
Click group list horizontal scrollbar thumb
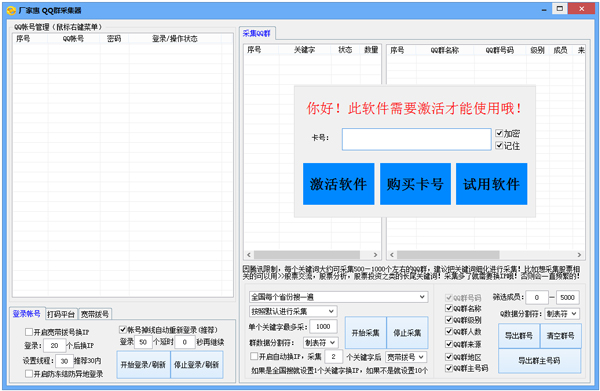tap(448, 255)
